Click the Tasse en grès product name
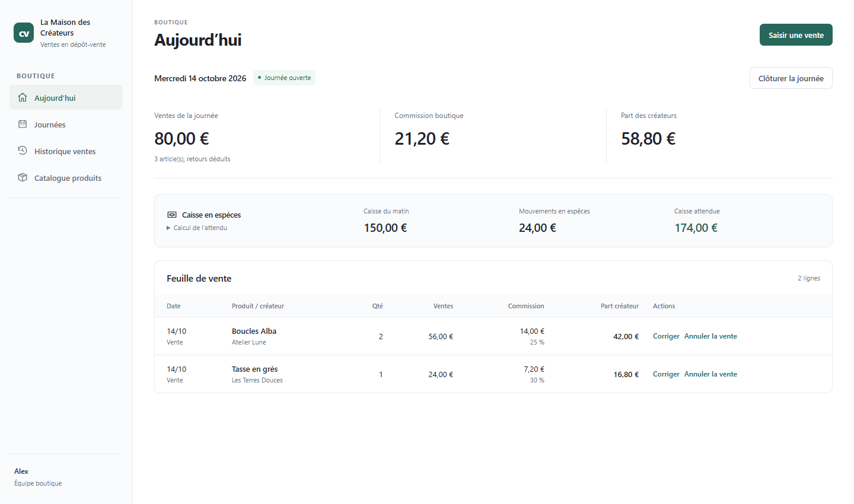This screenshot has width=854, height=504. 254,369
